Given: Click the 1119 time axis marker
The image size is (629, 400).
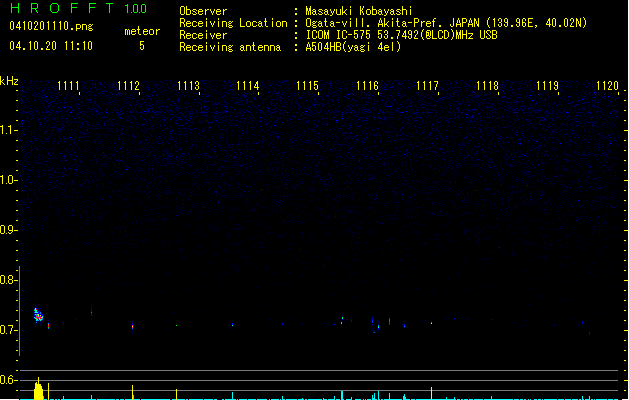Looking at the screenshot, I should (x=547, y=86).
